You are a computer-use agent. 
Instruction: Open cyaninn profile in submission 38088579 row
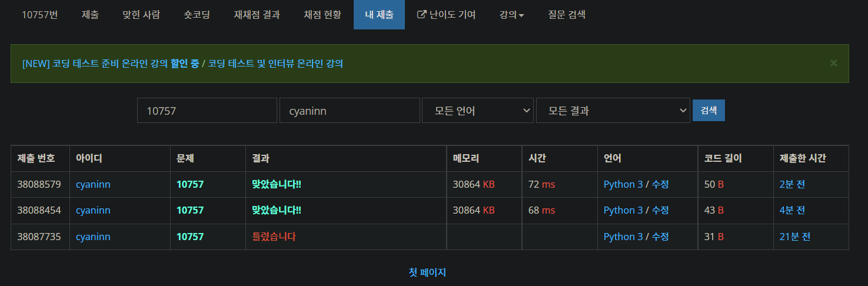93,184
